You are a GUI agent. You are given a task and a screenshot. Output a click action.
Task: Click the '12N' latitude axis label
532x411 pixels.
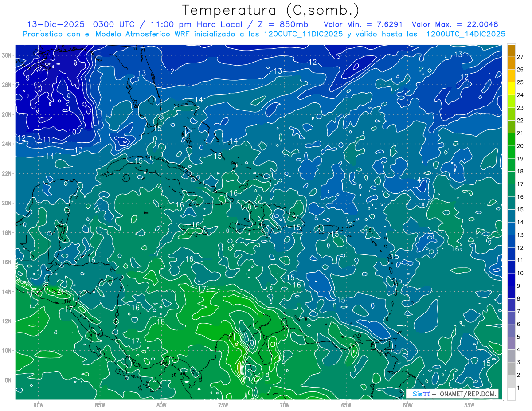(x=7, y=321)
